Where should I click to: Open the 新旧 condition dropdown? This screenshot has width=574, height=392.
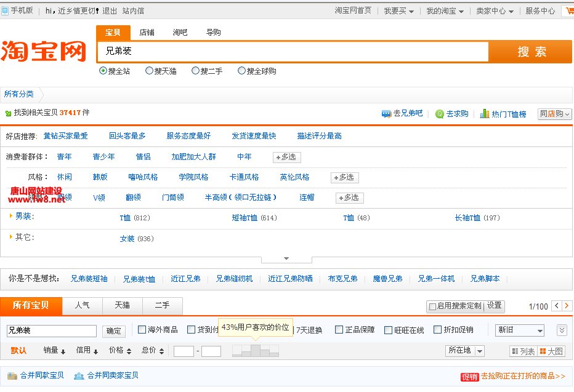pos(519,330)
